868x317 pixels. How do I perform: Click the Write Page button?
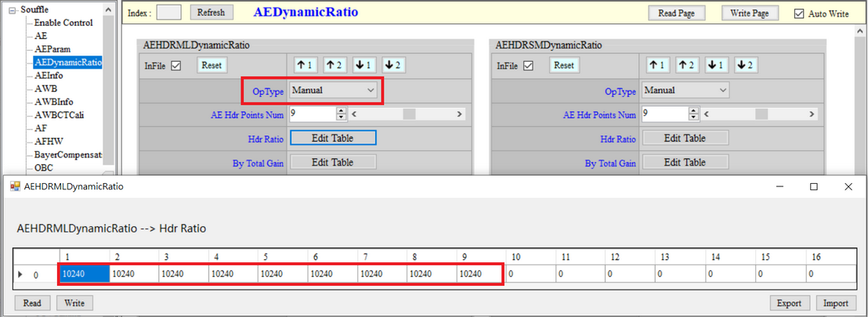750,13
